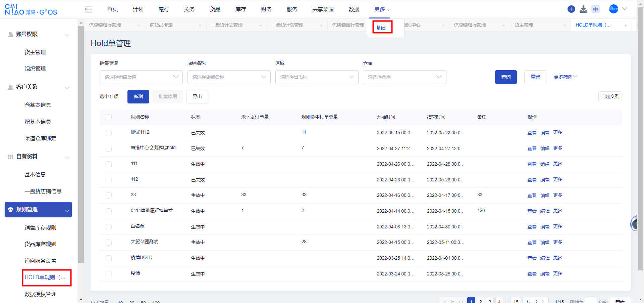Open 逆向服务设置 in the sidebar
Image resolution: width=644 pixels, height=303 pixels.
click(41, 261)
